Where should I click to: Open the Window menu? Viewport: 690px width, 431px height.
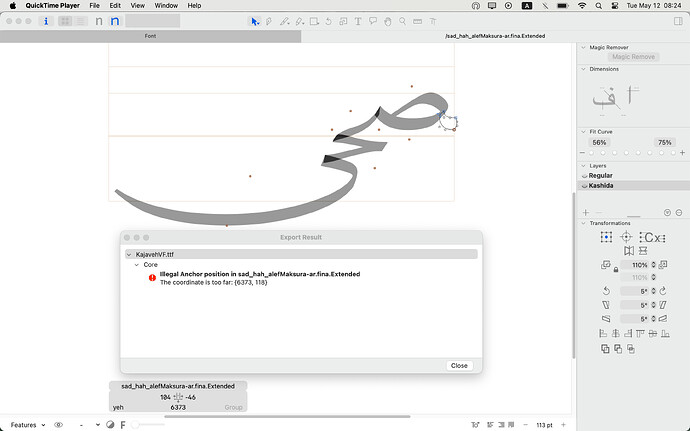click(166, 6)
